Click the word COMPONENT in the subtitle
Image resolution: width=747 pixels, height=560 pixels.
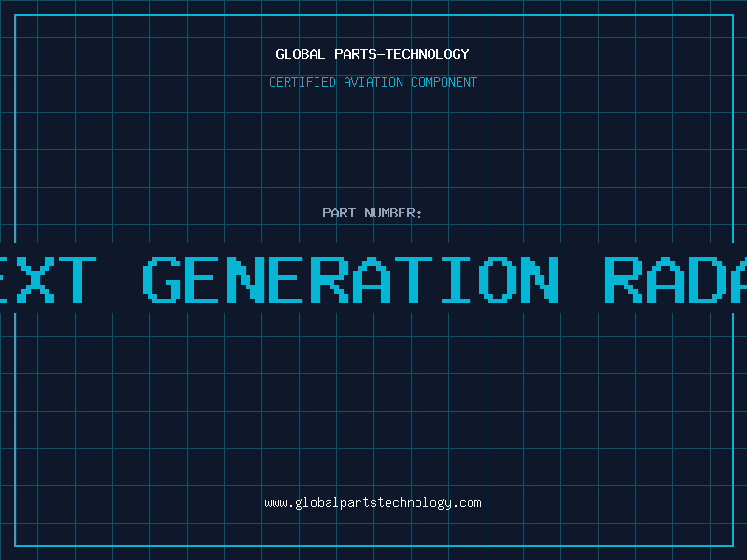click(444, 82)
